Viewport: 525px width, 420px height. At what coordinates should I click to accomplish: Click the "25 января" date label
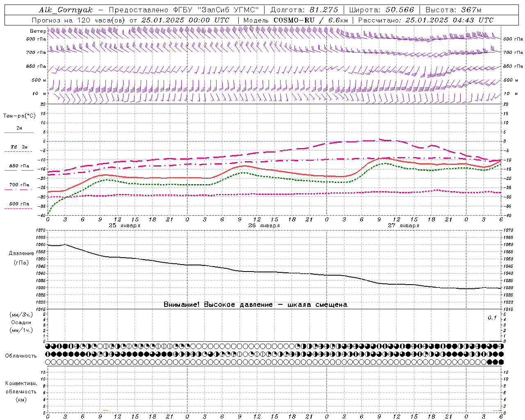124,226
